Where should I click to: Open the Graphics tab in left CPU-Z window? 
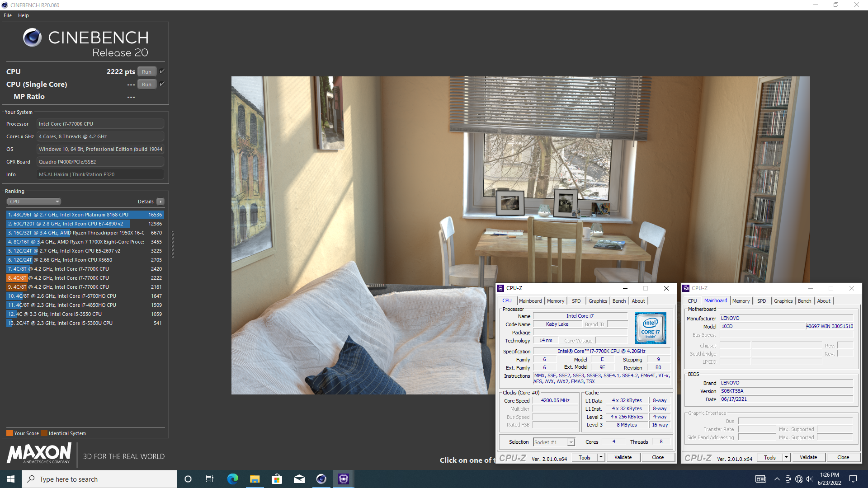tap(598, 301)
